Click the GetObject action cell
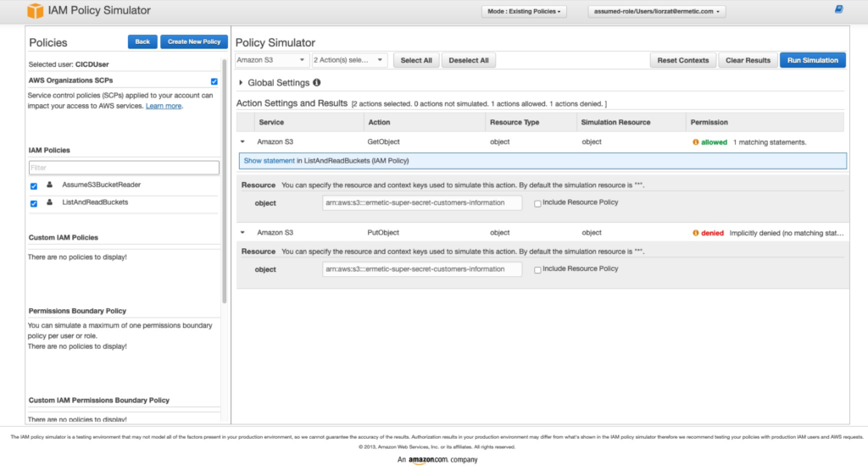 pos(384,142)
